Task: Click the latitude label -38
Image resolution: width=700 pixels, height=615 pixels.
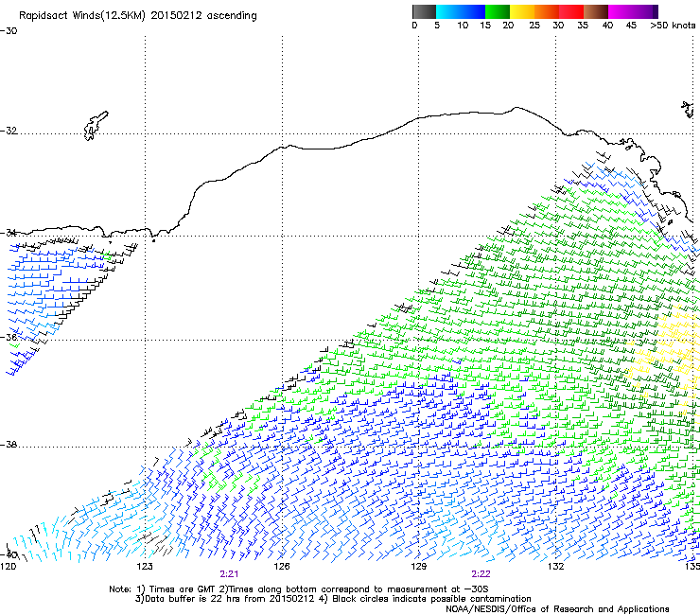Action: [x=9, y=445]
